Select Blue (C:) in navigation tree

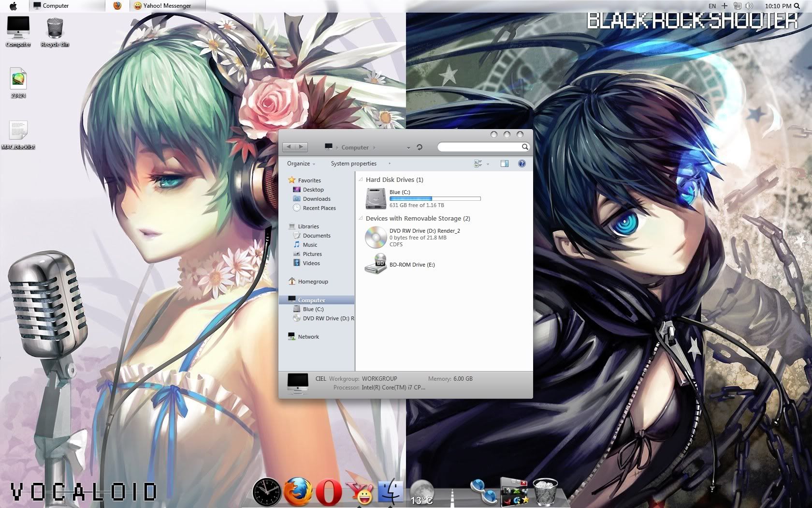tap(308, 309)
